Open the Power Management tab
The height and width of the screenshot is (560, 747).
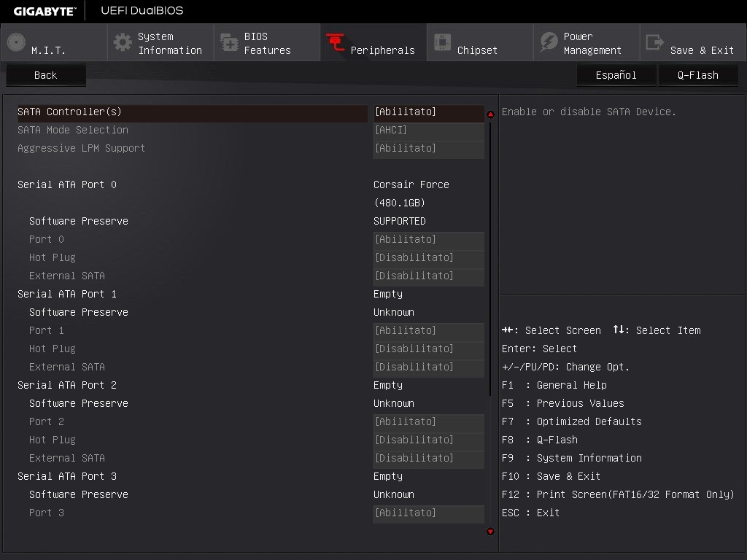point(592,43)
